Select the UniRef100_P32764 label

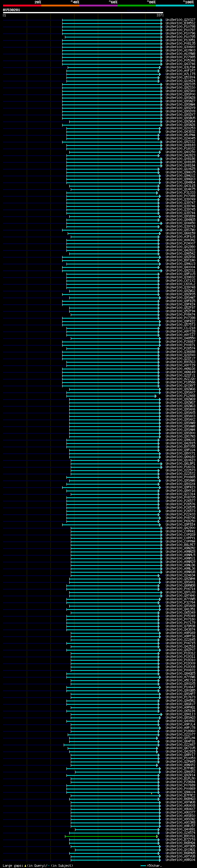tap(180, 603)
